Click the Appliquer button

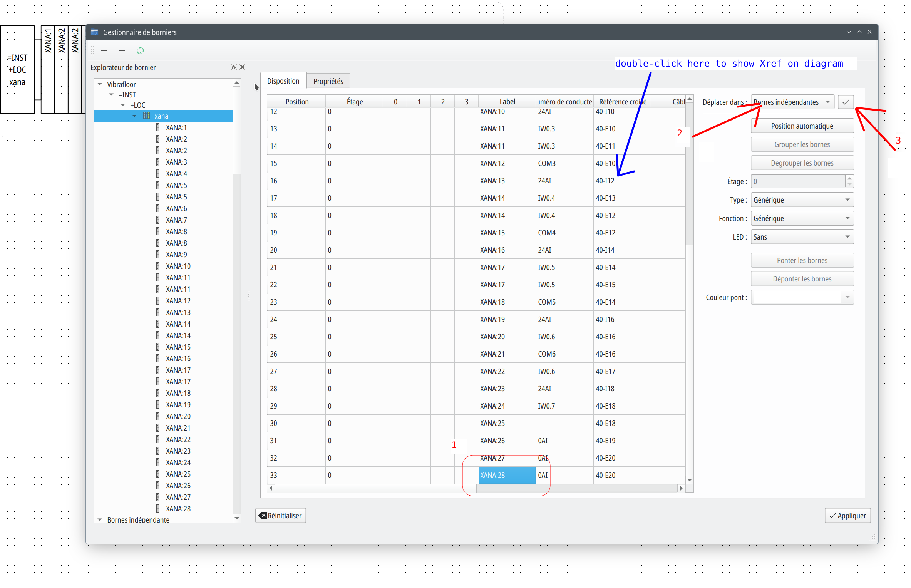pos(847,516)
